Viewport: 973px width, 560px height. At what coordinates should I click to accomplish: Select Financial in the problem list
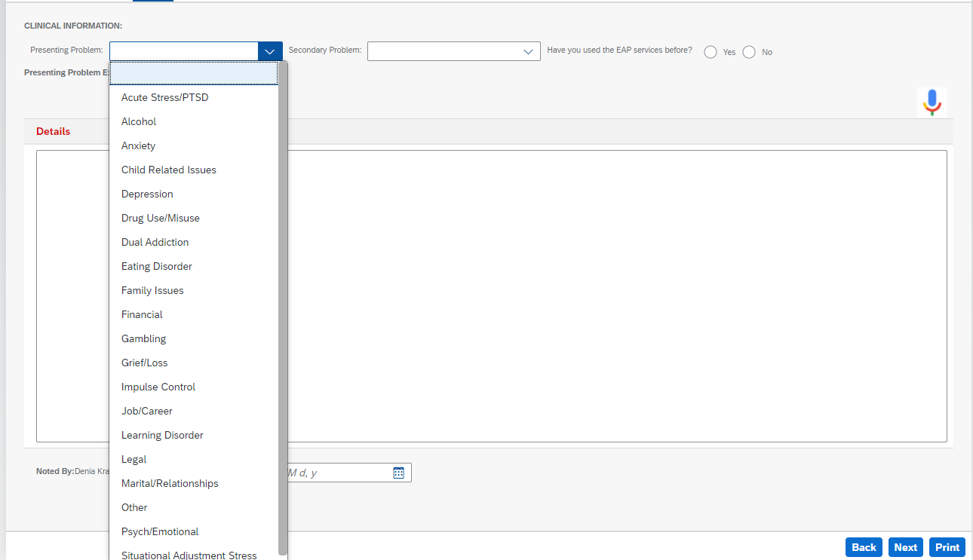click(x=142, y=314)
